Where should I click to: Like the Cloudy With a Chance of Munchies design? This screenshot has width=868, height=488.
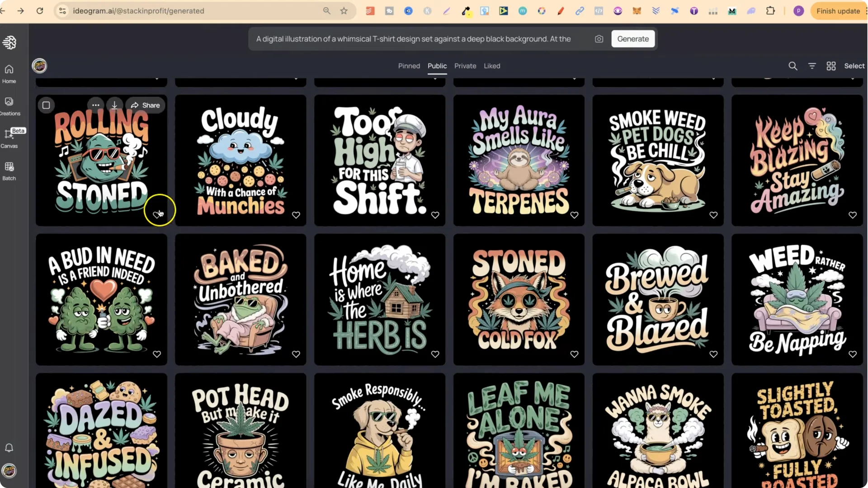(296, 215)
